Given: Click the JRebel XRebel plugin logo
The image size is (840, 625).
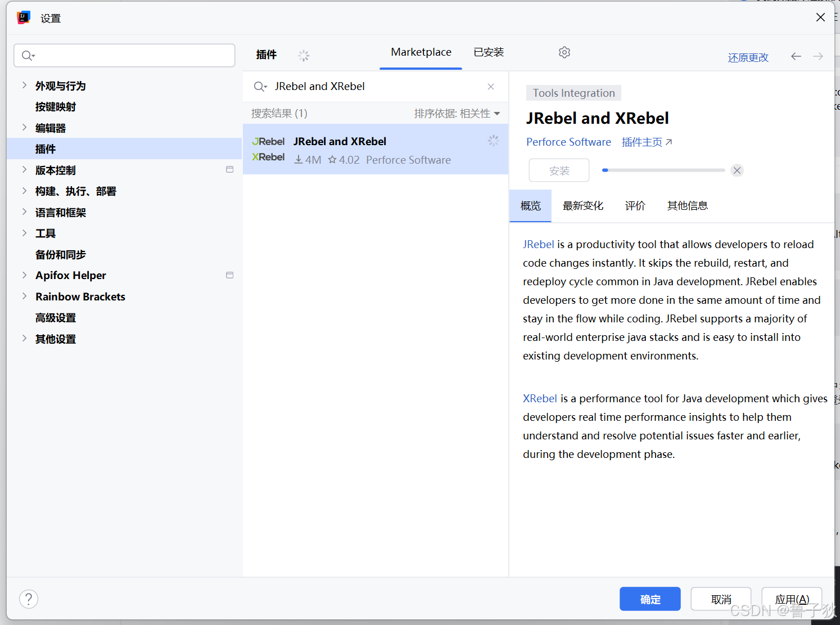Looking at the screenshot, I should [269, 150].
